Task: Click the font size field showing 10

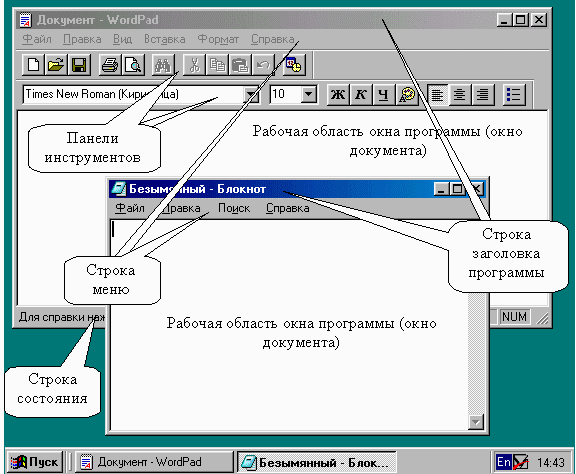Action: (285, 94)
